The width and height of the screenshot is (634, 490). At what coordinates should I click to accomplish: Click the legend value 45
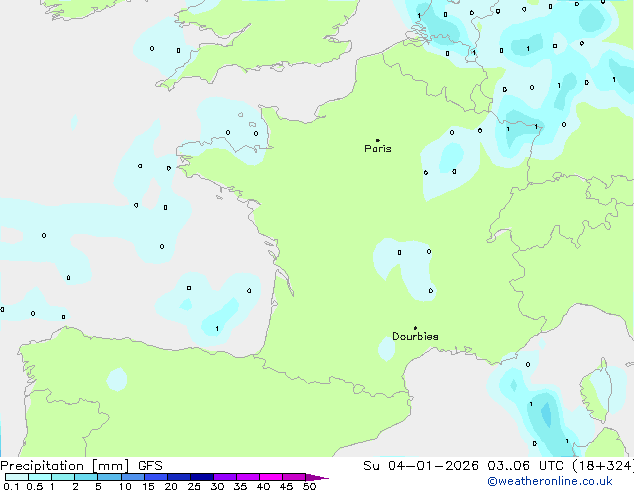tap(286, 486)
